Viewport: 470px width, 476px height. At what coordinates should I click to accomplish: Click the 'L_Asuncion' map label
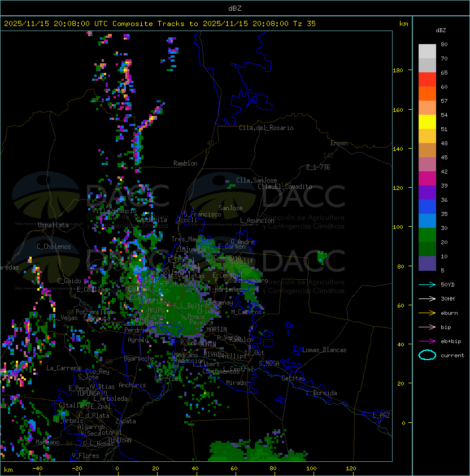[x=257, y=220]
